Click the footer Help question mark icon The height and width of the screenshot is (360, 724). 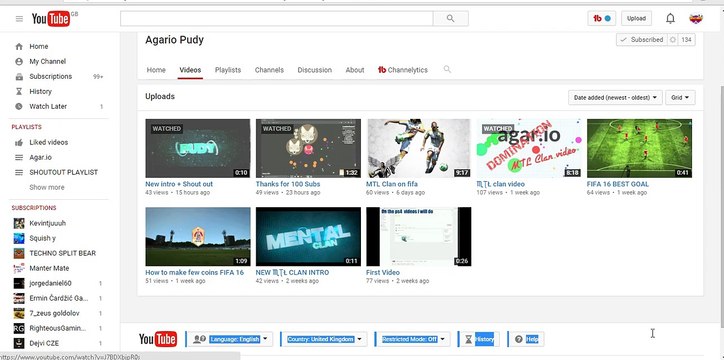tap(519, 339)
